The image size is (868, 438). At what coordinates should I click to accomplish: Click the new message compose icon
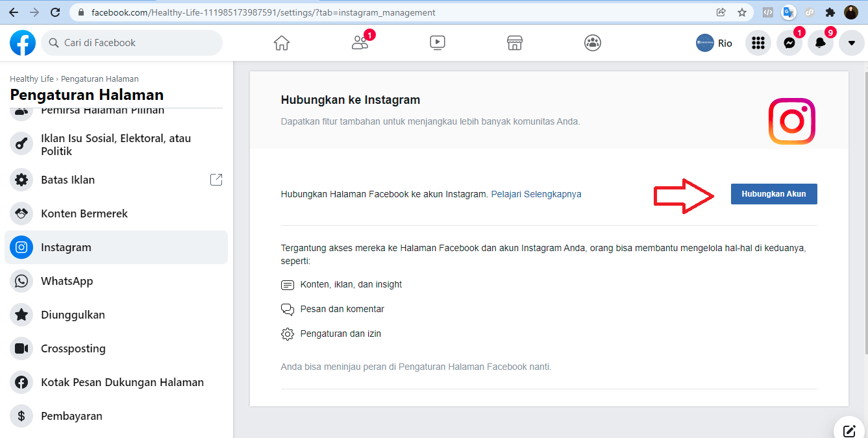(x=849, y=431)
